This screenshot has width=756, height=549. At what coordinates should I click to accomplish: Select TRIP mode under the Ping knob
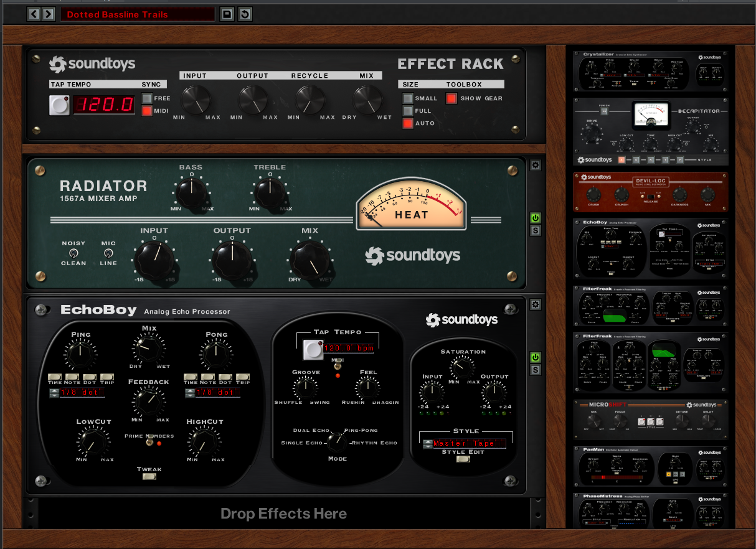click(x=107, y=377)
